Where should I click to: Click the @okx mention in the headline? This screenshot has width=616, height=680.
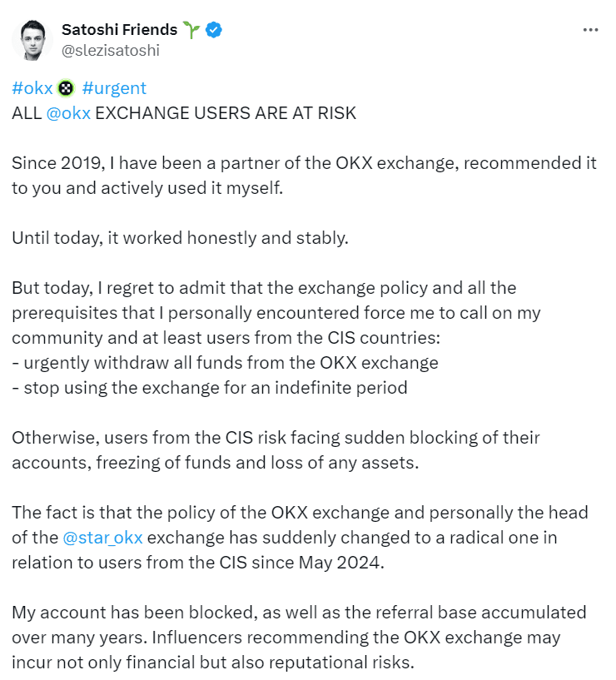click(x=68, y=112)
